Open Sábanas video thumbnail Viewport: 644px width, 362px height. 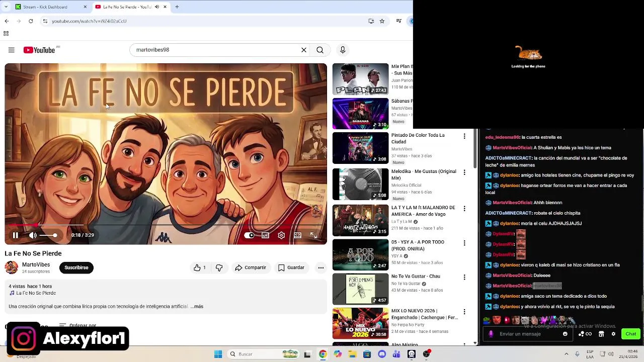point(360,114)
